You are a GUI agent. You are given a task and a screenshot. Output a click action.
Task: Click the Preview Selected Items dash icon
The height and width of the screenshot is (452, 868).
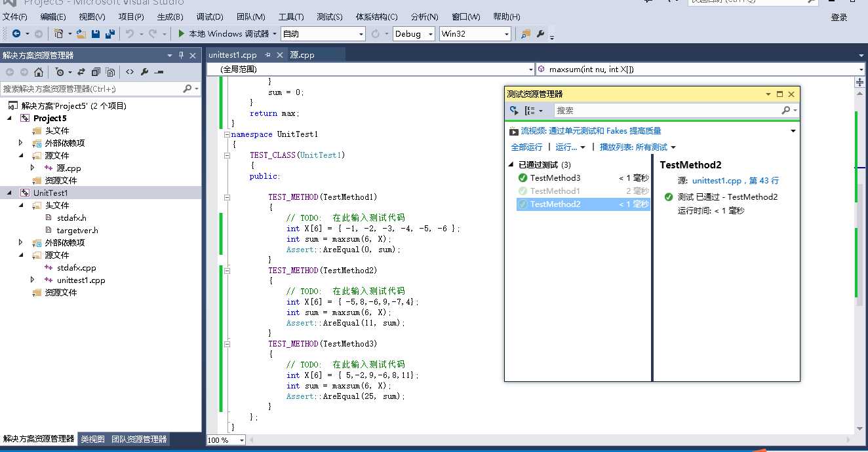coord(159,72)
